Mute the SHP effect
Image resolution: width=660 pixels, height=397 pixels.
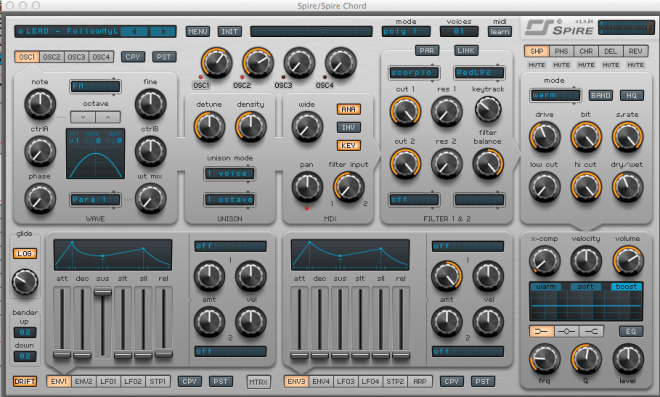(x=536, y=65)
